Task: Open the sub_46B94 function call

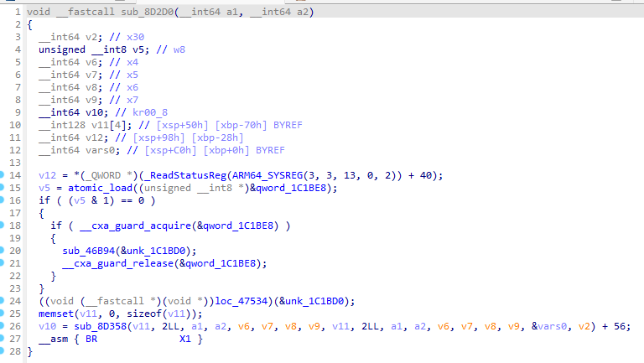Action: (88, 251)
